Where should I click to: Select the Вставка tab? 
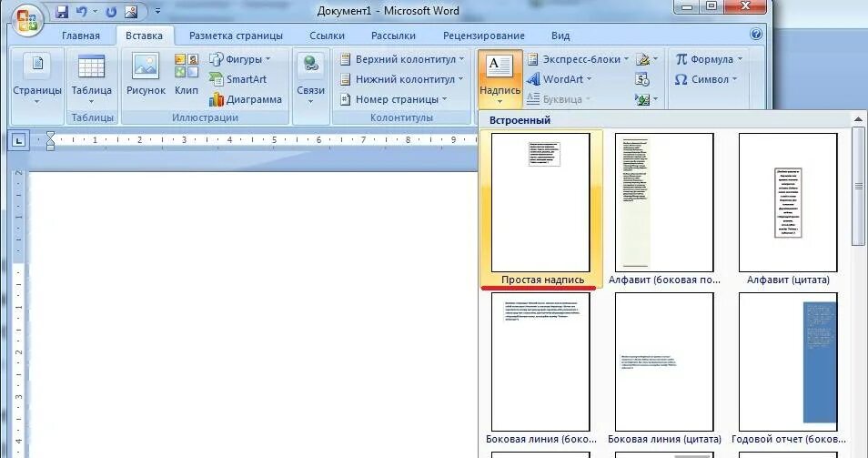(x=144, y=36)
